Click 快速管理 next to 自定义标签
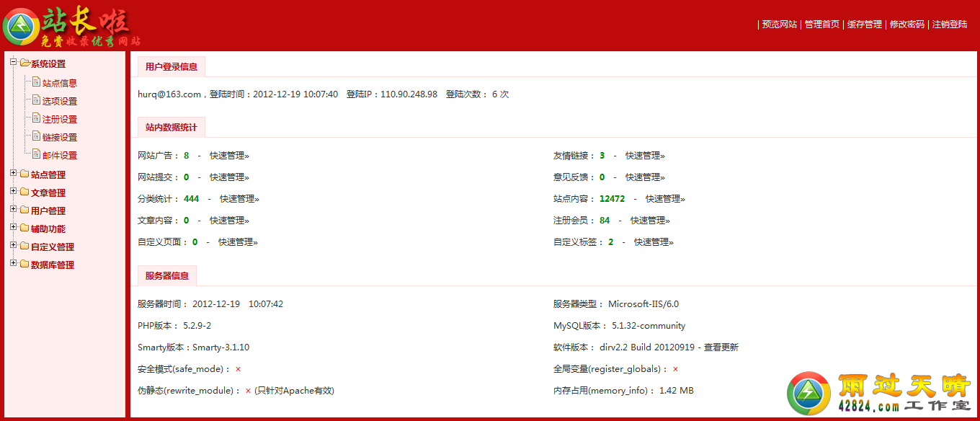 654,241
